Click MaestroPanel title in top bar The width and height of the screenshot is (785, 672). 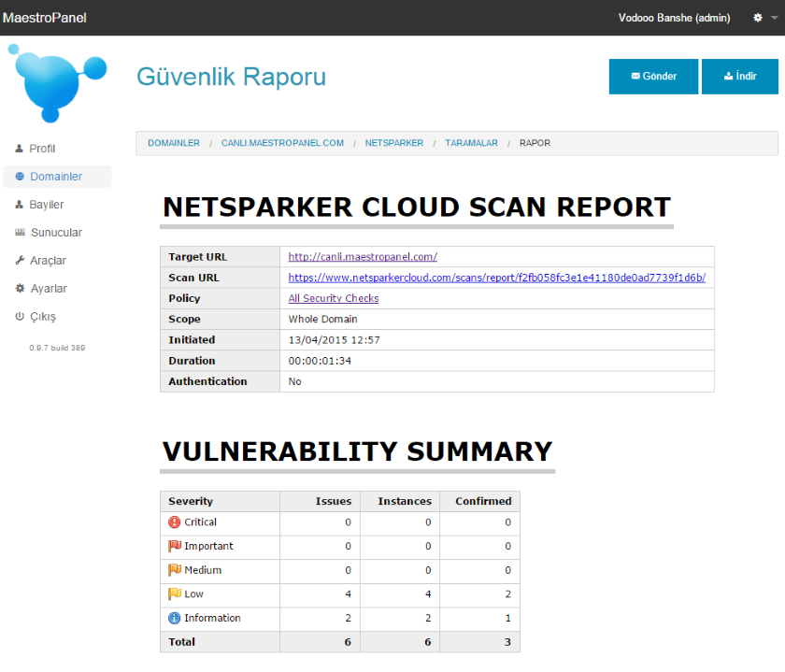(x=45, y=18)
